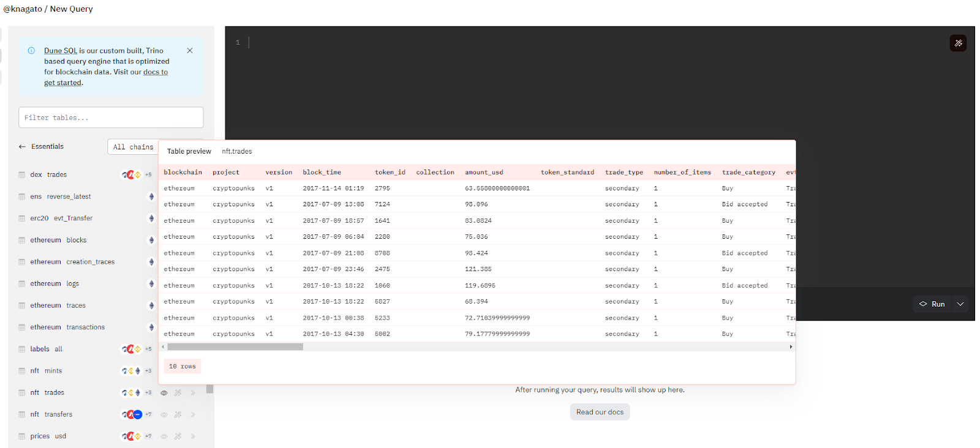Image resolution: width=980 pixels, height=448 pixels.
Task: Click the table icon beside ens reverse_latest
Action: coord(22,196)
